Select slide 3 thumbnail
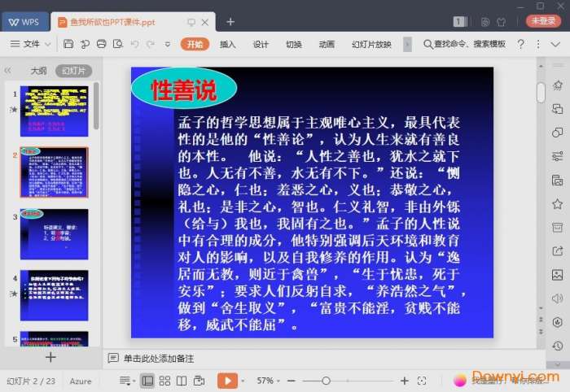570x392 pixels. 55,234
